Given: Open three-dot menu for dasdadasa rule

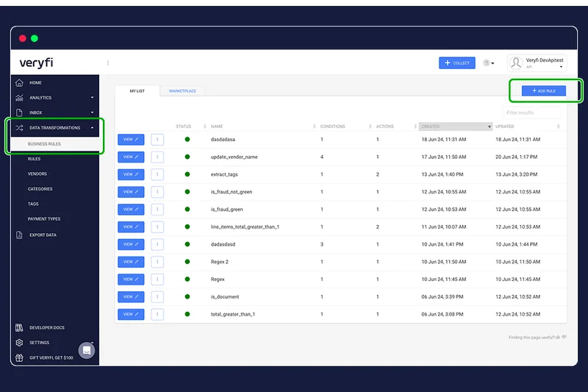Looking at the screenshot, I should [157, 139].
